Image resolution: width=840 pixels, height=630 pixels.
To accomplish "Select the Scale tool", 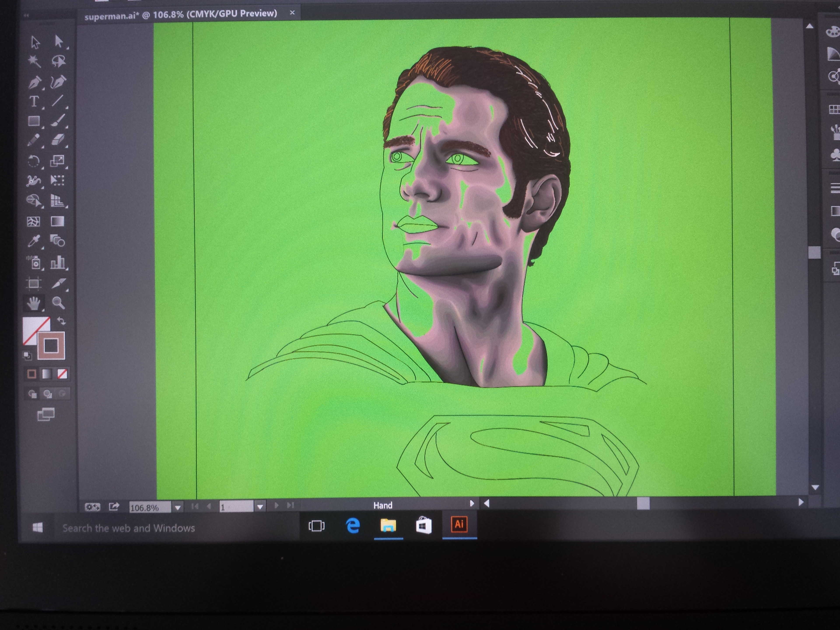I will pyautogui.click(x=57, y=161).
